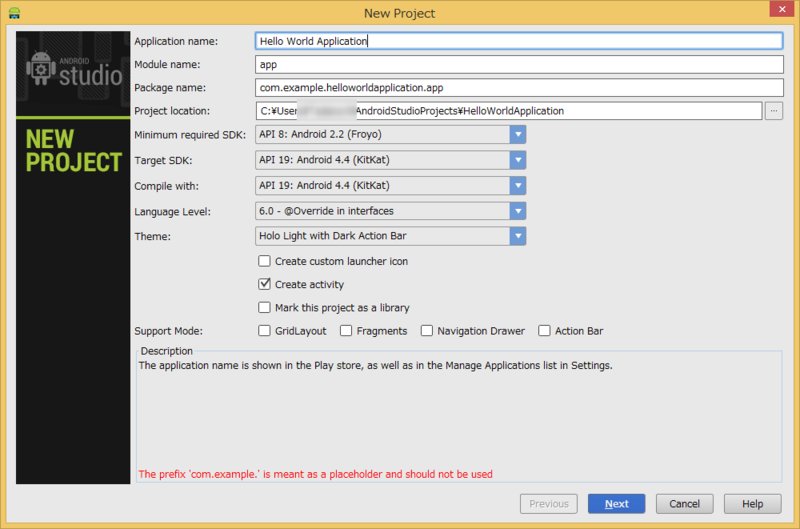The image size is (800, 529).
Task: Enable Action Bar support mode
Action: click(x=544, y=331)
